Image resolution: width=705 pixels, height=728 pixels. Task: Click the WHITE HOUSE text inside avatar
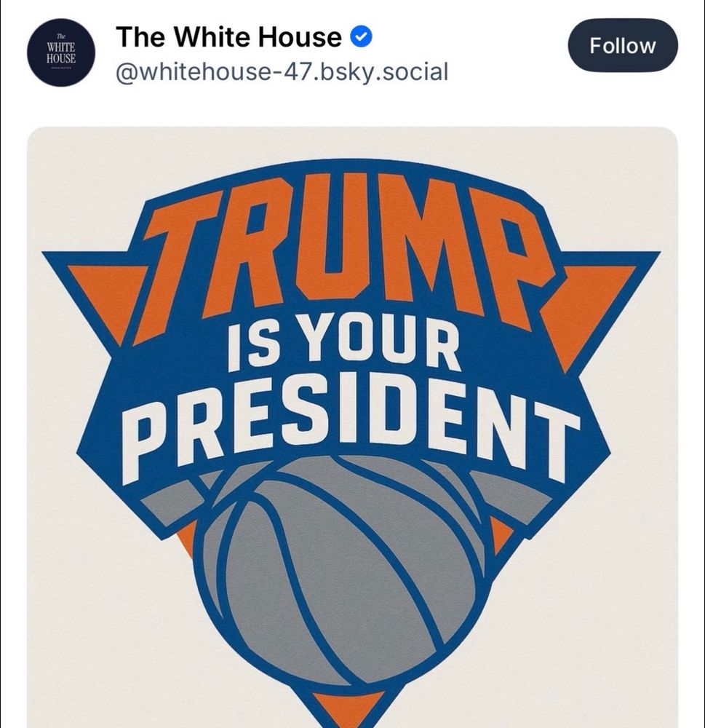(x=61, y=53)
